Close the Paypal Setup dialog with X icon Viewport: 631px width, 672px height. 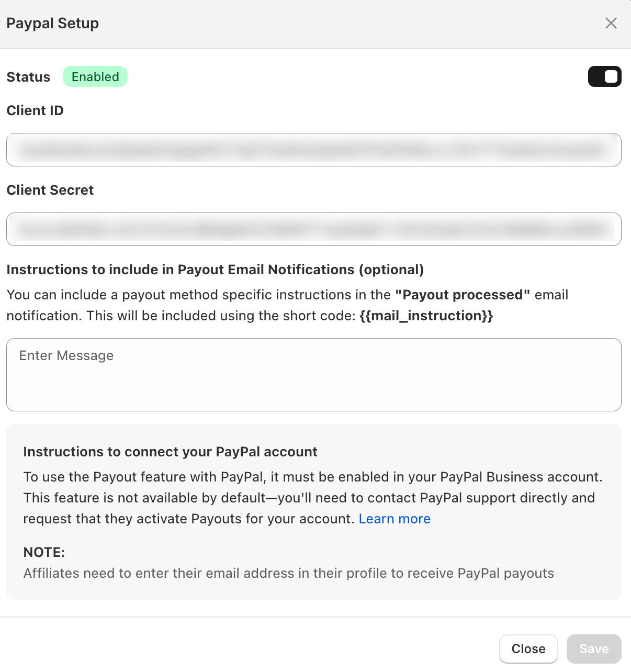click(x=611, y=23)
